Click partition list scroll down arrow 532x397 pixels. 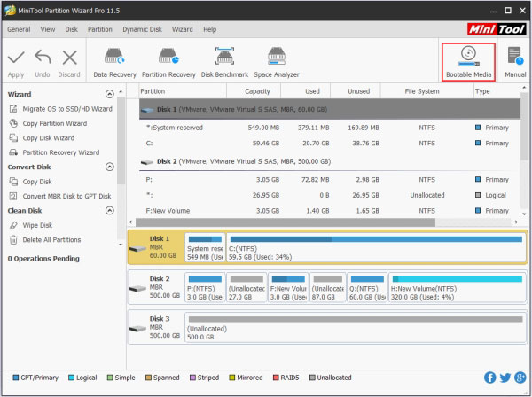524,214
